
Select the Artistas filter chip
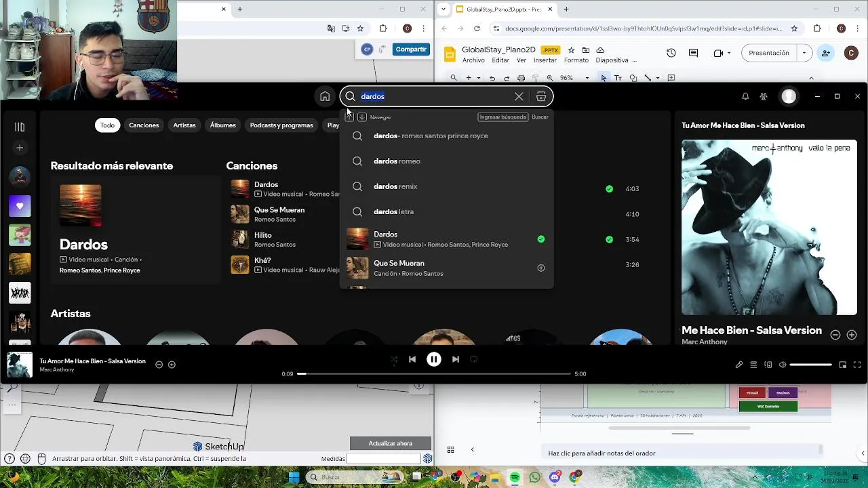pyautogui.click(x=184, y=125)
